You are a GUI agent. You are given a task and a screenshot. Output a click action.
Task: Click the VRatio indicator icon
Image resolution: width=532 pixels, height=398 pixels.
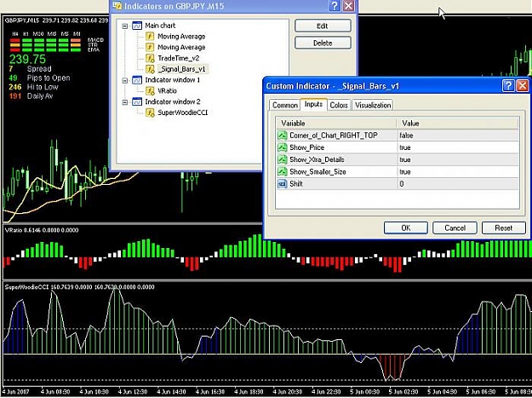150,90
